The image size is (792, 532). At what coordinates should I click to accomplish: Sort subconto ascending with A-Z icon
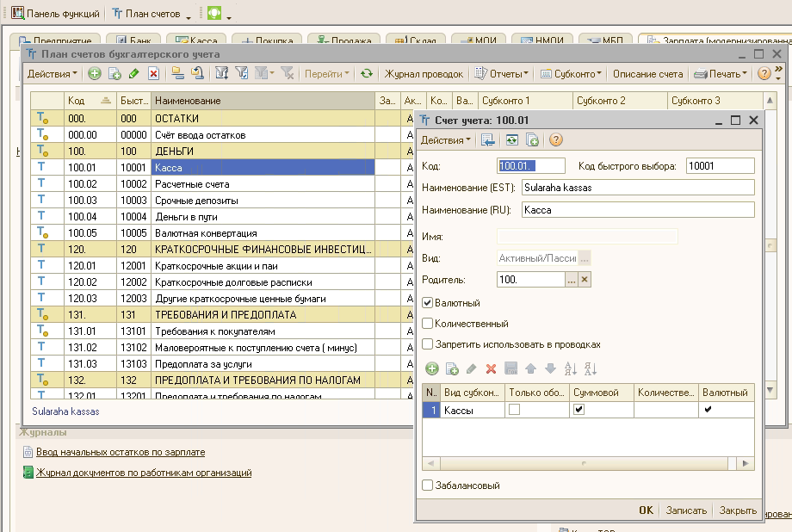click(x=570, y=368)
